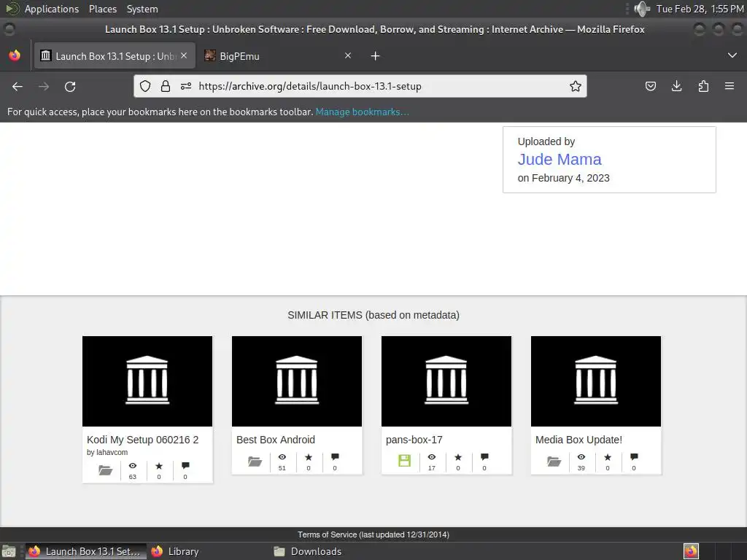Click the Kodi My Setup 060216 2 title
Screen dimensions: 747x560
pyautogui.click(x=142, y=440)
